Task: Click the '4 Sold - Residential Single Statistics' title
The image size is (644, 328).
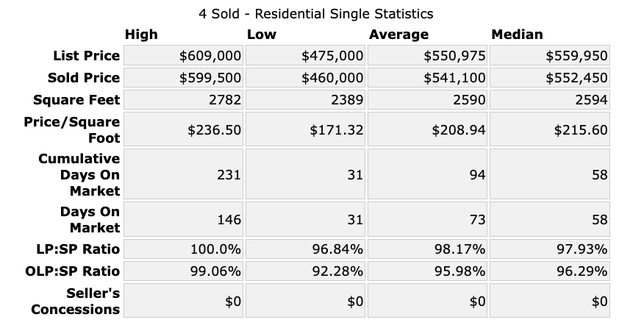Action: 316,13
